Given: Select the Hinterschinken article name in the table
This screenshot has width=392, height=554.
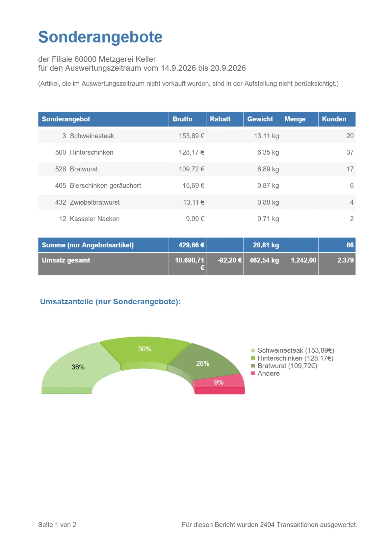Looking at the screenshot, I should coord(91,152).
